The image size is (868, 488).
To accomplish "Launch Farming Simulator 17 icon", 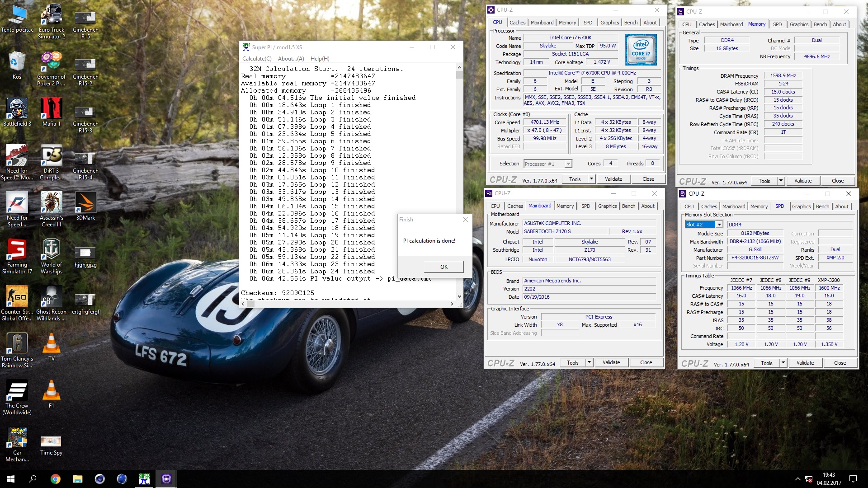I will coord(17,256).
